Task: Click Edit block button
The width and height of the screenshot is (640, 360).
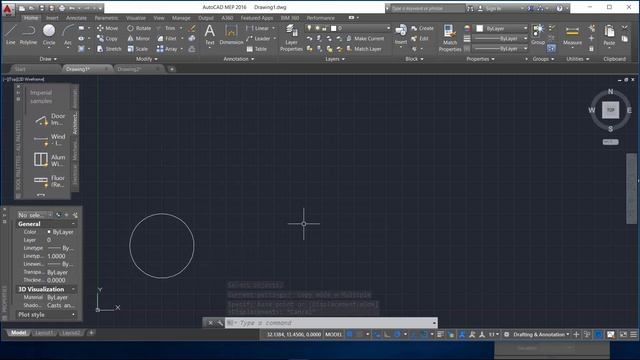Action: point(420,38)
